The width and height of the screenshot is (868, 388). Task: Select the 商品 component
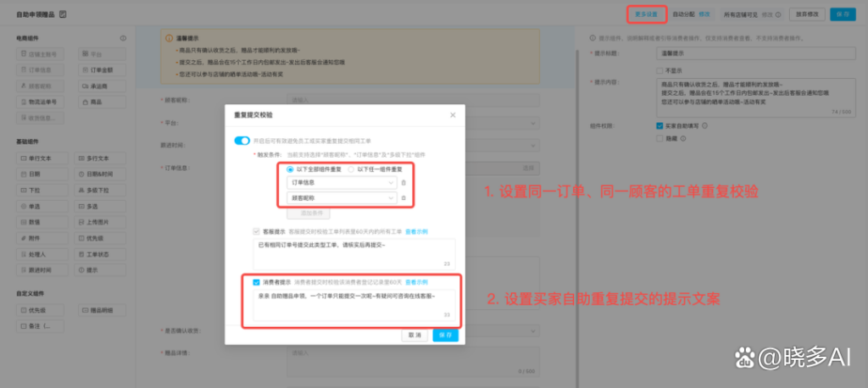coord(100,103)
